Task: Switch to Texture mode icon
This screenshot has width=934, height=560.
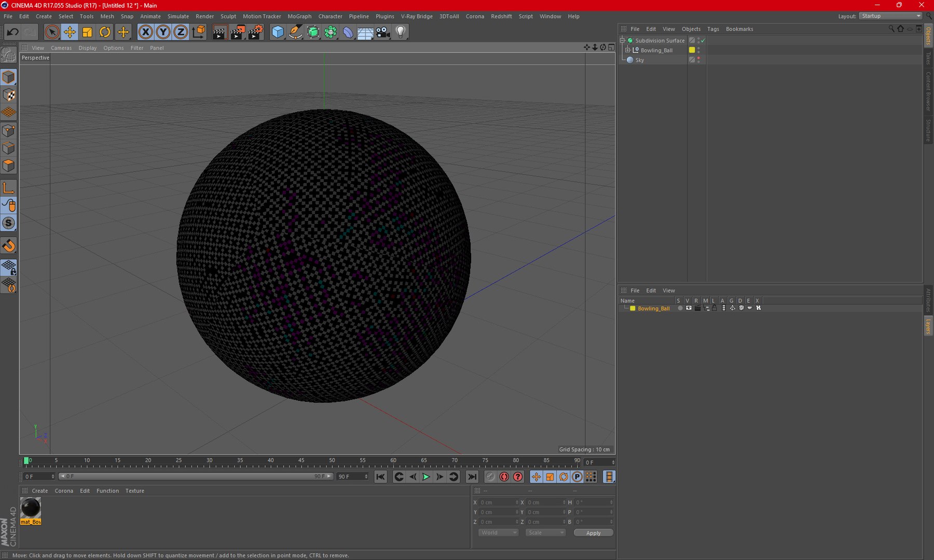Action: click(9, 95)
